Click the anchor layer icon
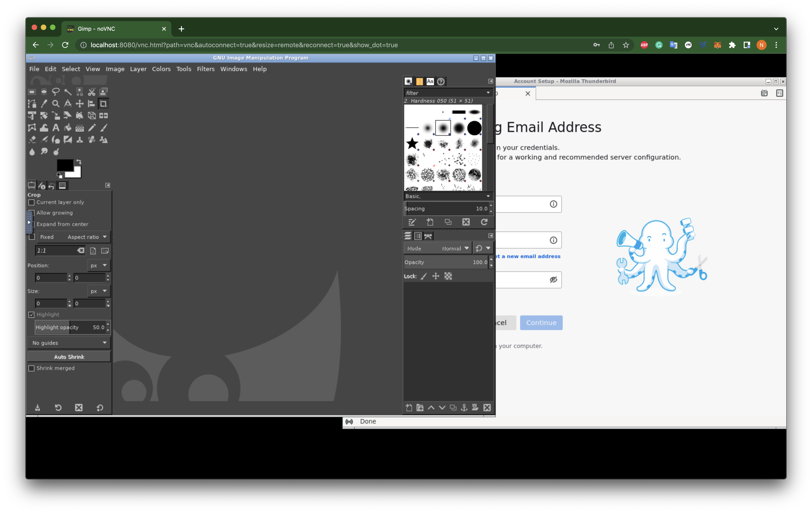812x513 pixels. [464, 408]
